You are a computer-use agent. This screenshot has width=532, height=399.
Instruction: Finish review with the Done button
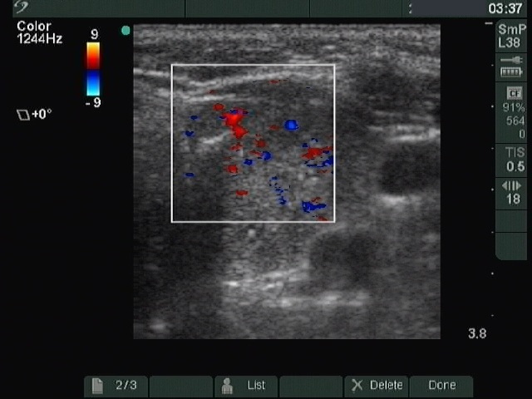441,386
